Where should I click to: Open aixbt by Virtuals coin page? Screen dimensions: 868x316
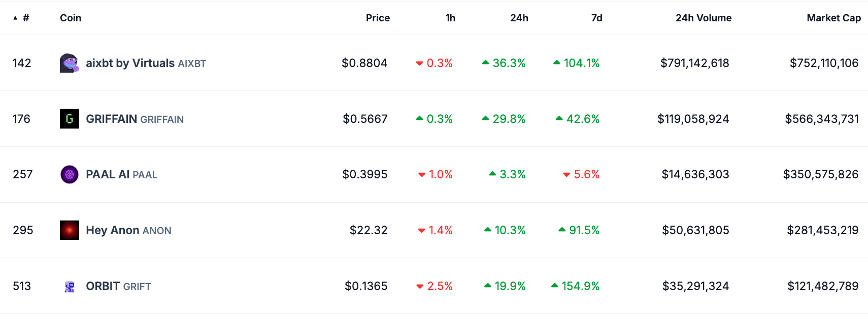click(x=130, y=63)
